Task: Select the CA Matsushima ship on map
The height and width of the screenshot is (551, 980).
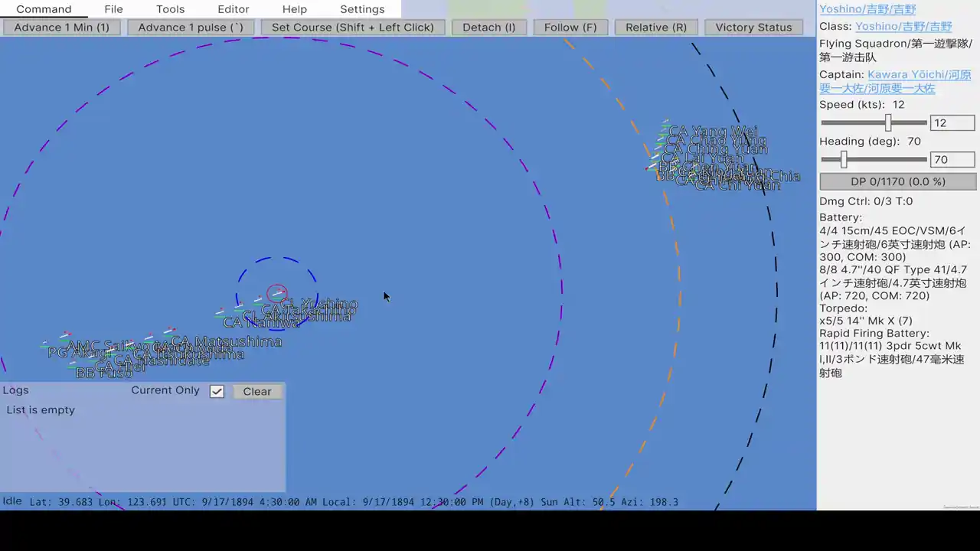Action: [227, 341]
